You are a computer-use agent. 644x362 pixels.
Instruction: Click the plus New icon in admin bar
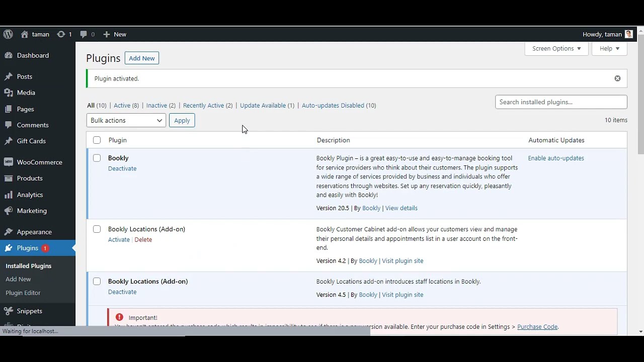pyautogui.click(x=106, y=34)
